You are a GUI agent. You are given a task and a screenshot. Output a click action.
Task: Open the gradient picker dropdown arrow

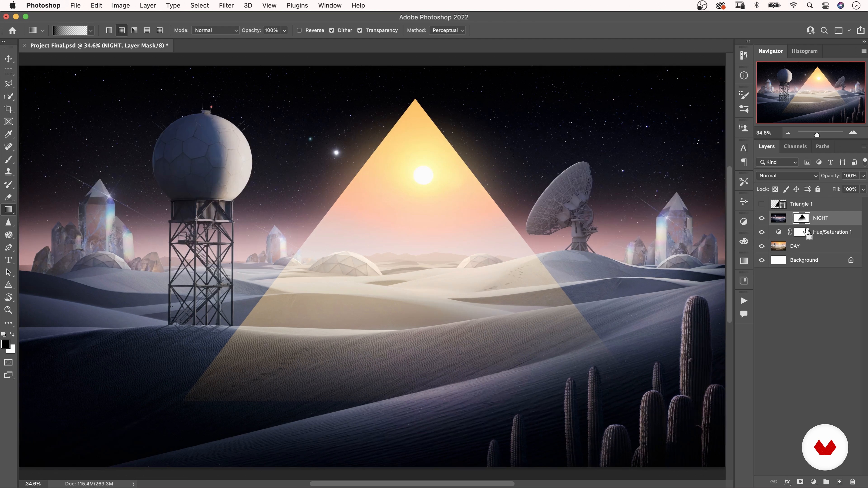tap(91, 31)
